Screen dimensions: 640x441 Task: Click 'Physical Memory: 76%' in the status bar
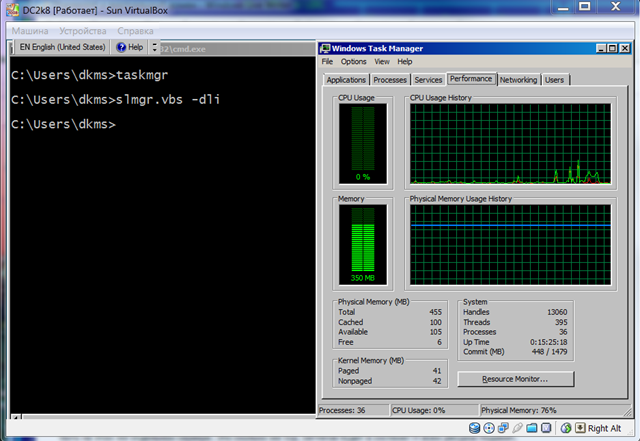tap(518, 410)
